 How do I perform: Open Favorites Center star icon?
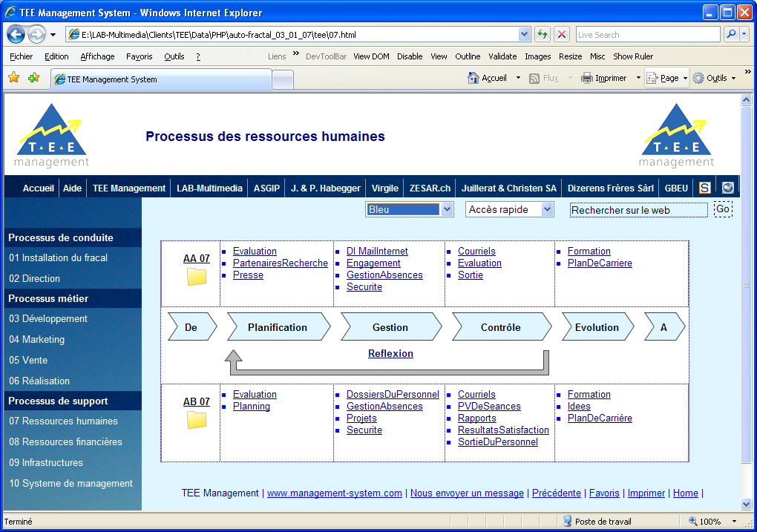pos(14,77)
